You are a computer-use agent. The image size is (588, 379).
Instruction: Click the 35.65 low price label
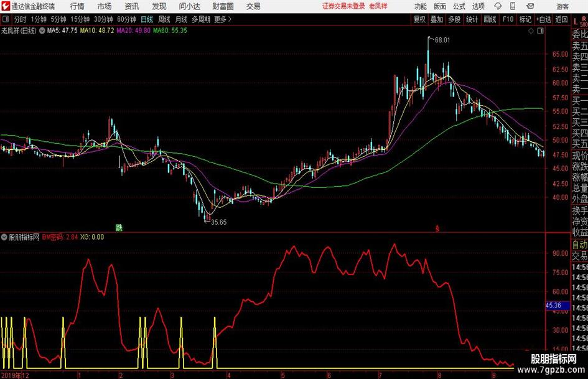tap(218, 222)
